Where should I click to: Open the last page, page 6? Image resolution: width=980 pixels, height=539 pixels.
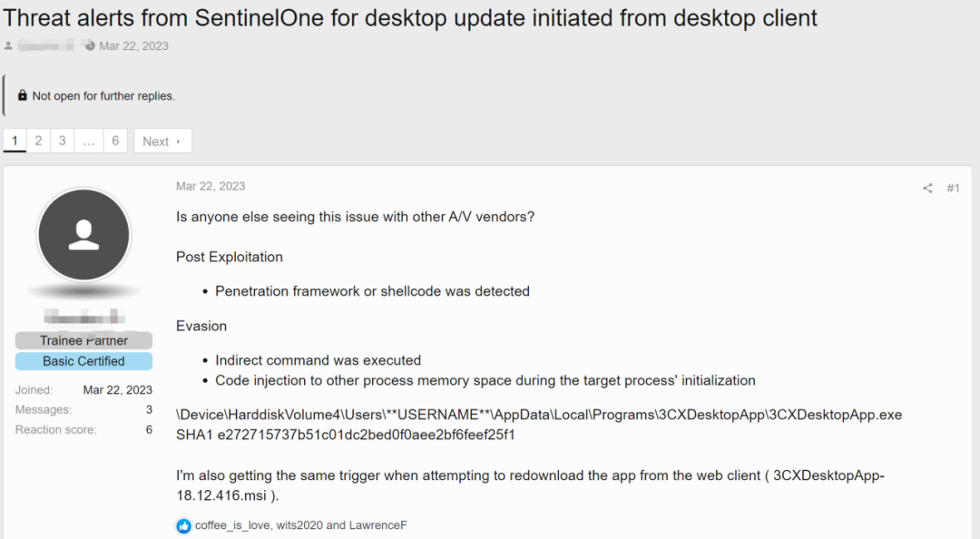click(x=114, y=141)
